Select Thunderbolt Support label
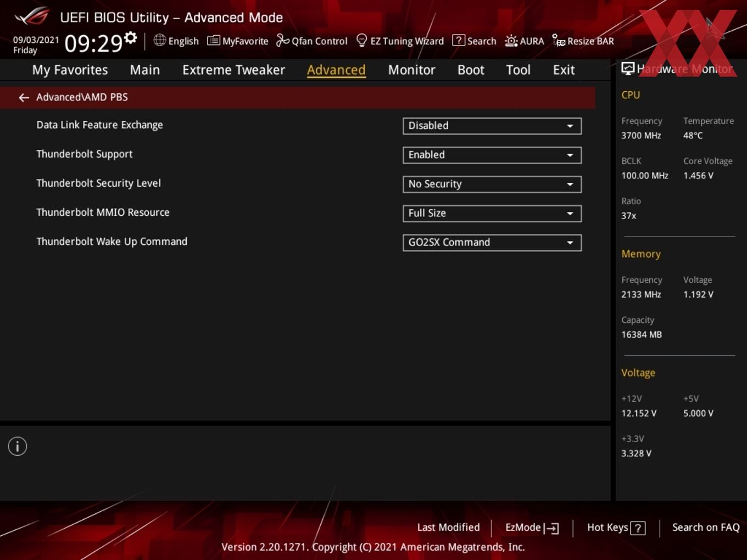This screenshot has width=747, height=560. click(84, 154)
